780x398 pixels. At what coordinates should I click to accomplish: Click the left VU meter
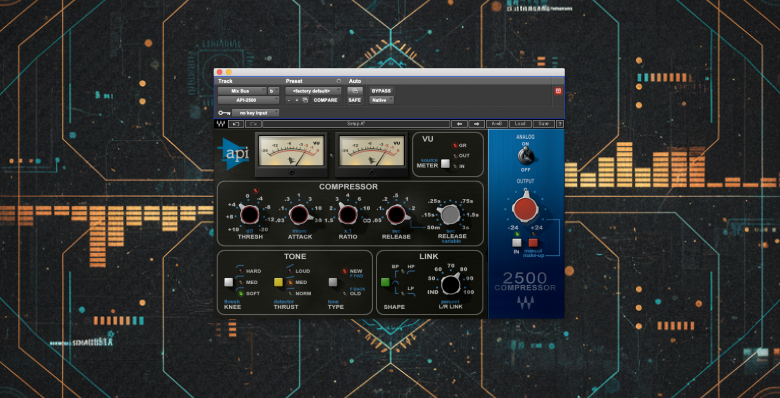[x=291, y=154]
